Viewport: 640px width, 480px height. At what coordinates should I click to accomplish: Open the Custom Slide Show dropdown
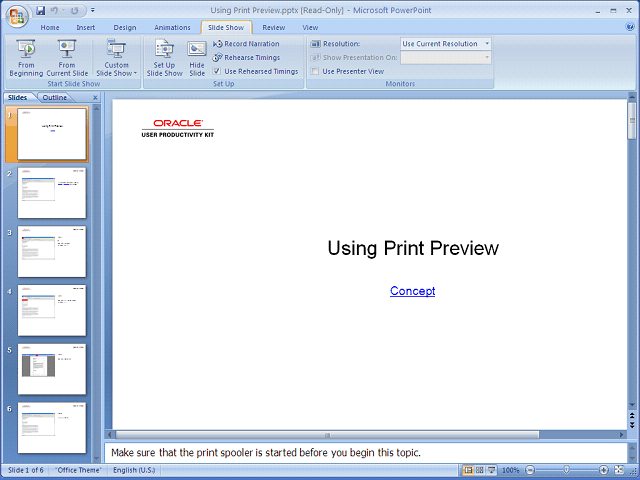pos(116,58)
